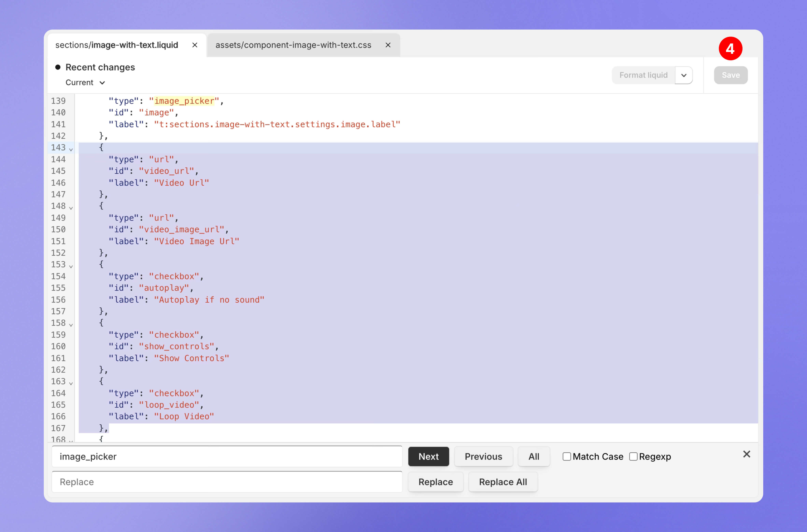This screenshot has height=532, width=807.
Task: Click into the Replace input field
Action: [x=227, y=482]
